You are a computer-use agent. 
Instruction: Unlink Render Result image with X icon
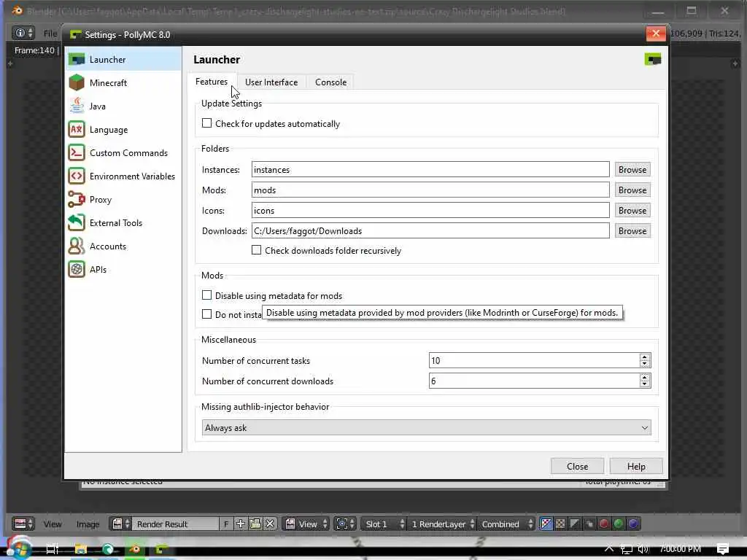click(270, 524)
